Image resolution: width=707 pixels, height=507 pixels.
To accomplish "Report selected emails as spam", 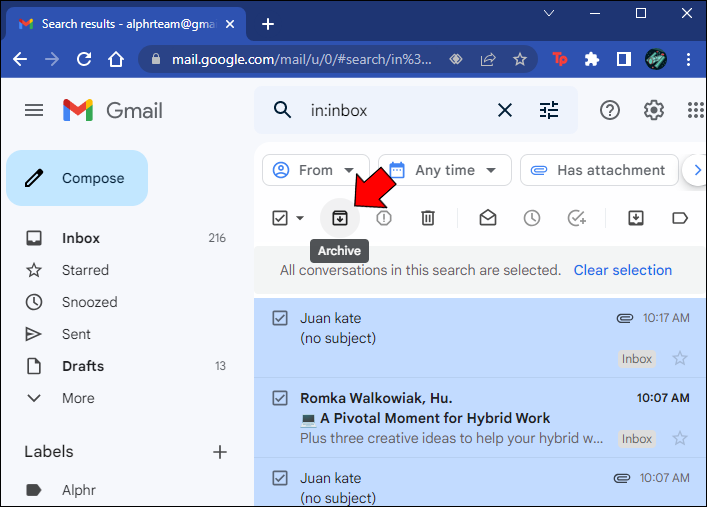I will (384, 218).
